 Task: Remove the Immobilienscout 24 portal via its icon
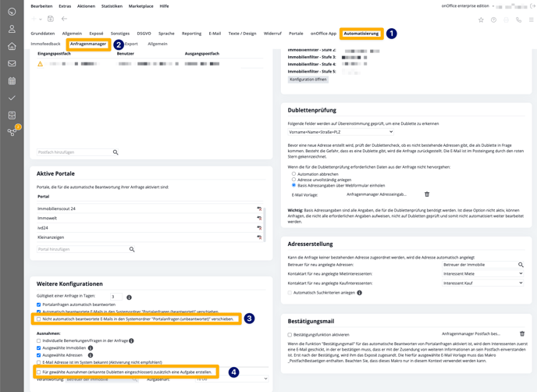coord(259,208)
